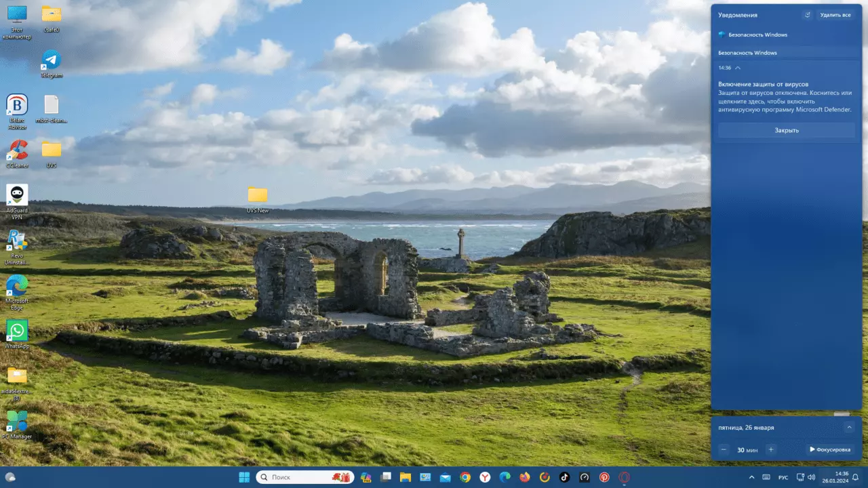Open the Start menu
This screenshot has height=488, width=868.
pos(243,477)
